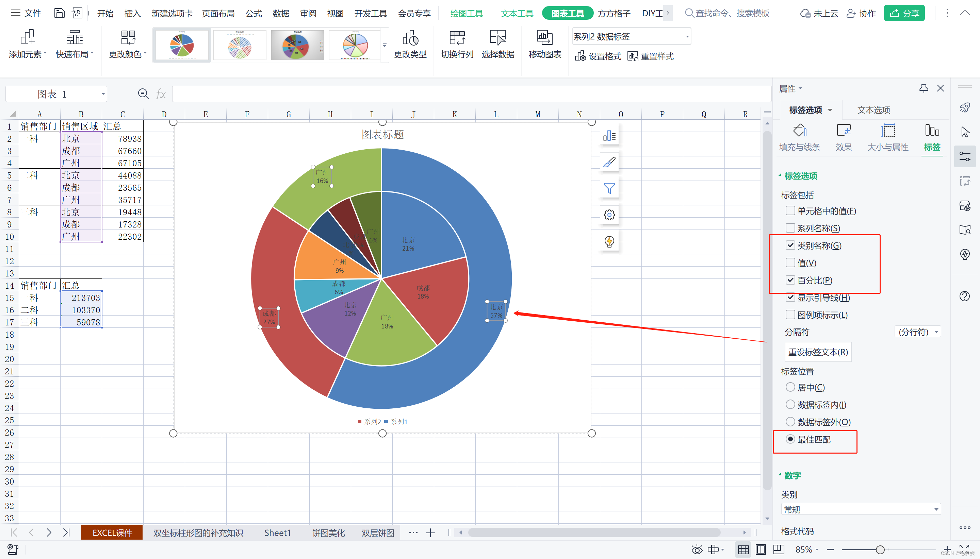Click the green 分享 share button
Screen dimensions: 980x559
[x=904, y=14]
